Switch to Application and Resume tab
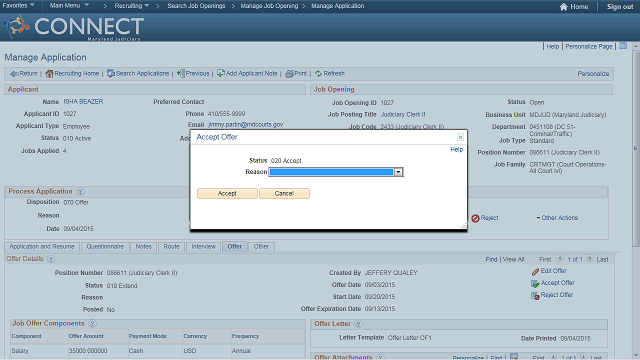640x360 pixels. [x=42, y=247]
